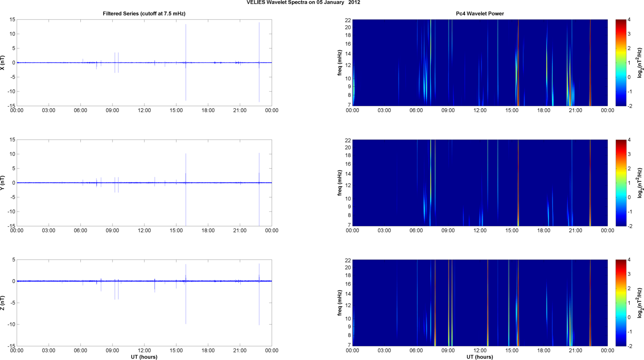Viewport: 644px width, 360px height.
Task: Click the large spike near 16:00 in X series
Action: pyautogui.click(x=186, y=42)
